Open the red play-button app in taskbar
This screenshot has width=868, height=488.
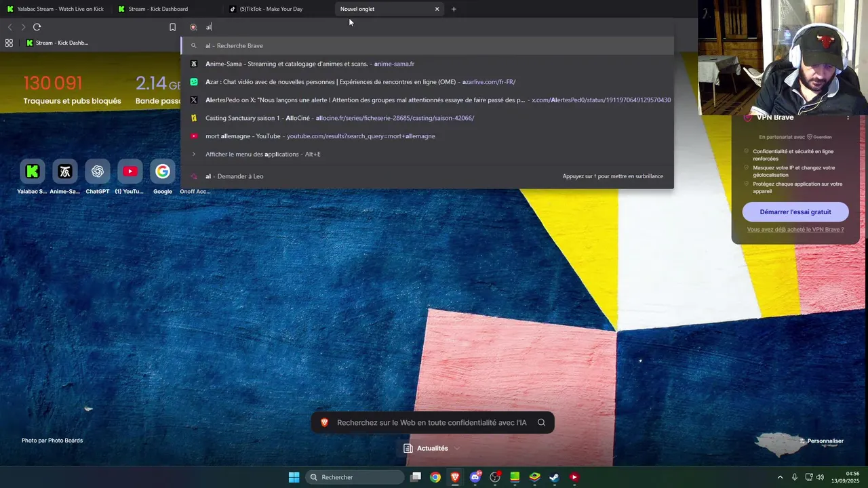point(574,477)
